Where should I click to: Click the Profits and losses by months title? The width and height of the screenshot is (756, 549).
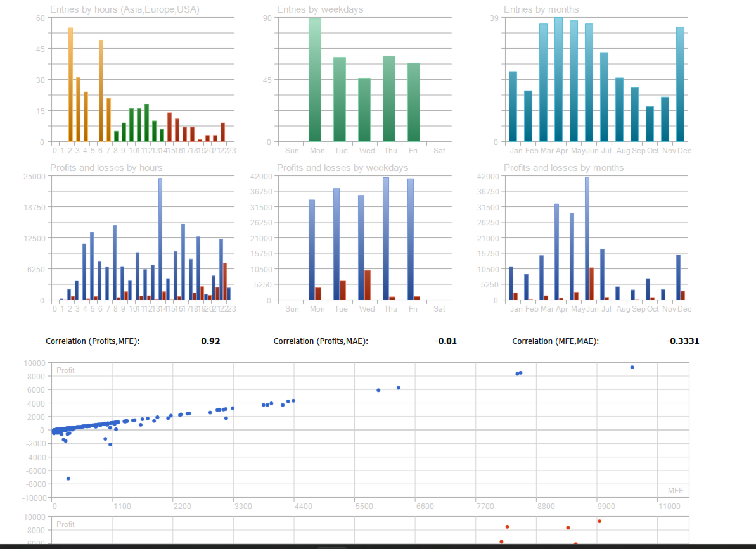(x=563, y=168)
